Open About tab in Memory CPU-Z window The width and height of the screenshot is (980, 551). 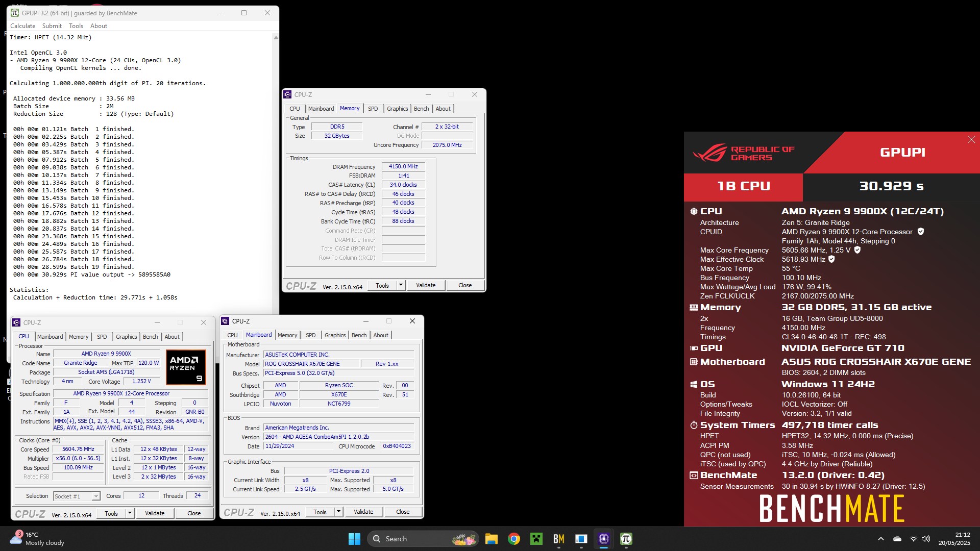click(443, 109)
